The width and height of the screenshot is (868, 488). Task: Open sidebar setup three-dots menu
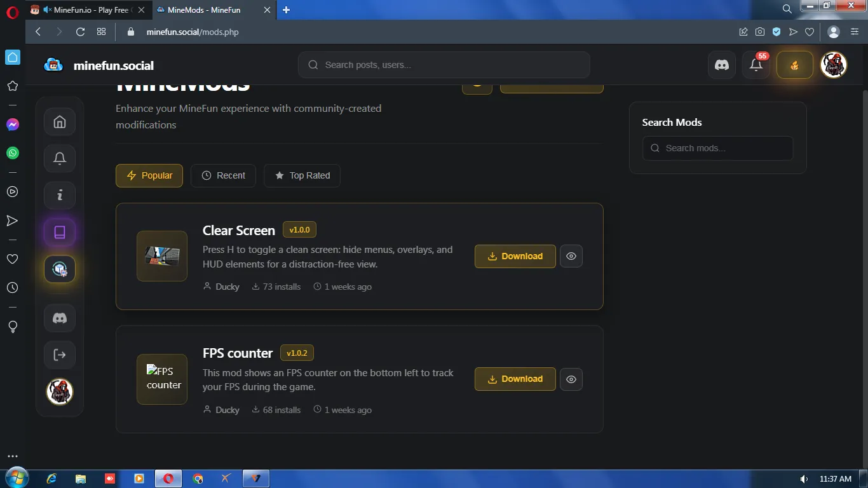[x=13, y=456]
